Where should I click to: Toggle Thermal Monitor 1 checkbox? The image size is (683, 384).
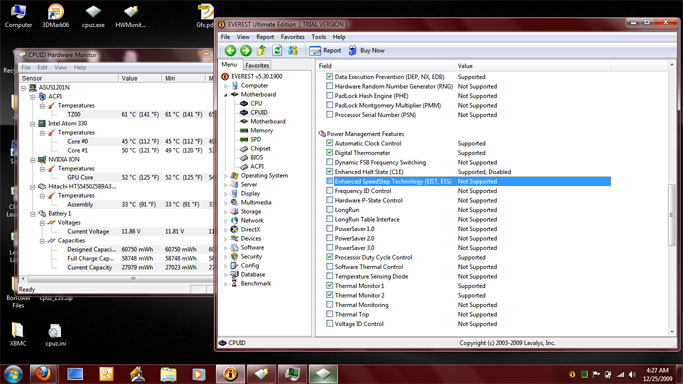click(330, 286)
